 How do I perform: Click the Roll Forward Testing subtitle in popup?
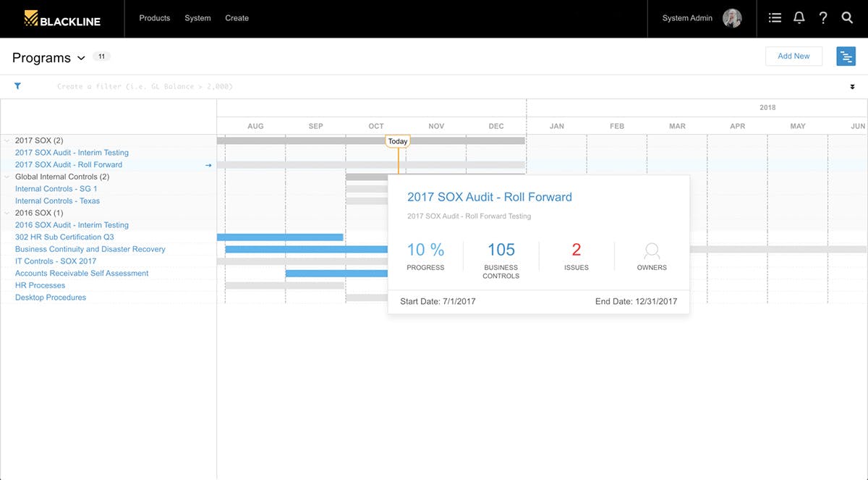pos(469,216)
